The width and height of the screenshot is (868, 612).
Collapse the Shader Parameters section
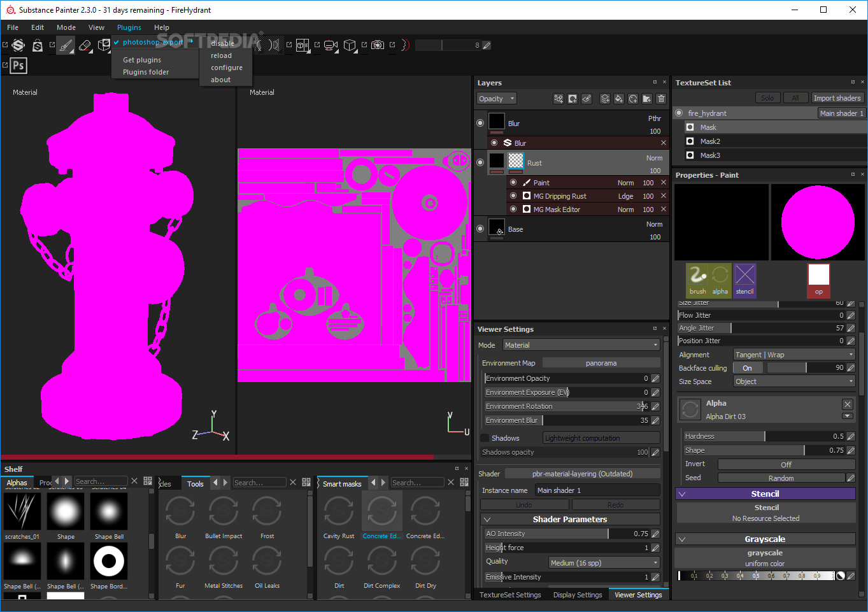487,520
